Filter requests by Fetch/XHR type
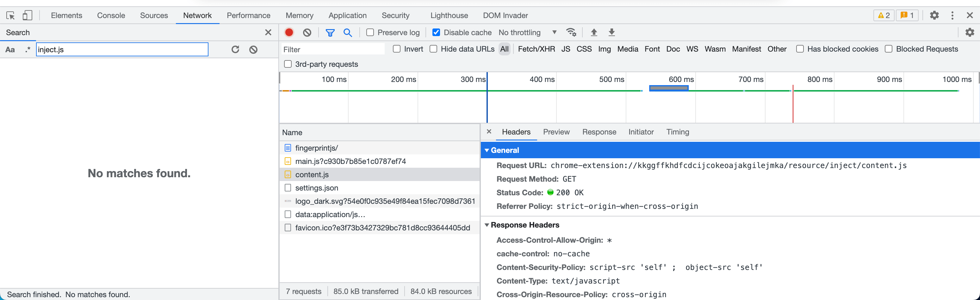The width and height of the screenshot is (980, 300). [536, 49]
